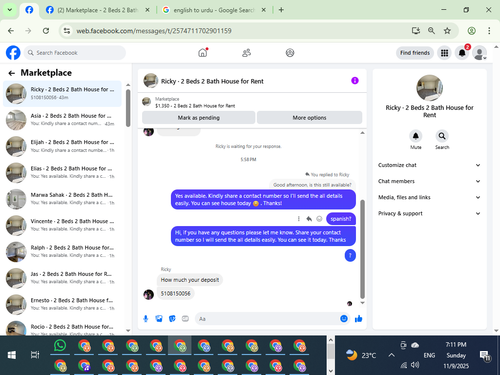Open the tab search dropdown arrow
Screen dimensions: 500x375
point(10,10)
